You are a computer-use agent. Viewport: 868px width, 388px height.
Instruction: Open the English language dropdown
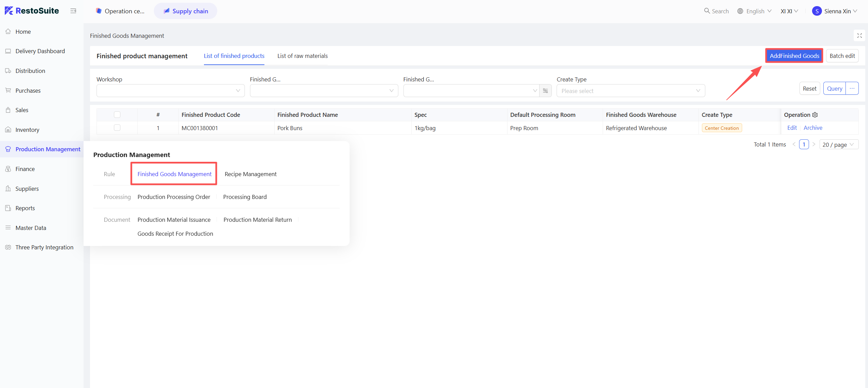point(754,11)
